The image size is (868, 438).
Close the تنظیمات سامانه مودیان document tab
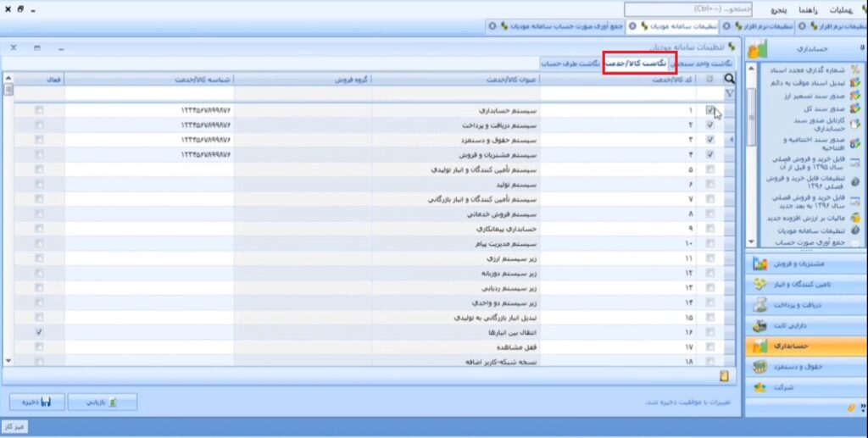click(632, 26)
